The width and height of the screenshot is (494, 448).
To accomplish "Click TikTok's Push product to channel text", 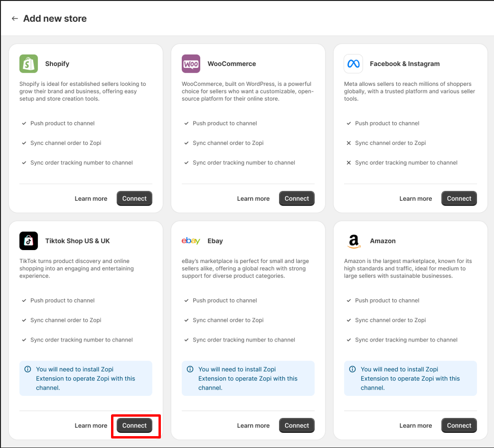I will [x=62, y=300].
